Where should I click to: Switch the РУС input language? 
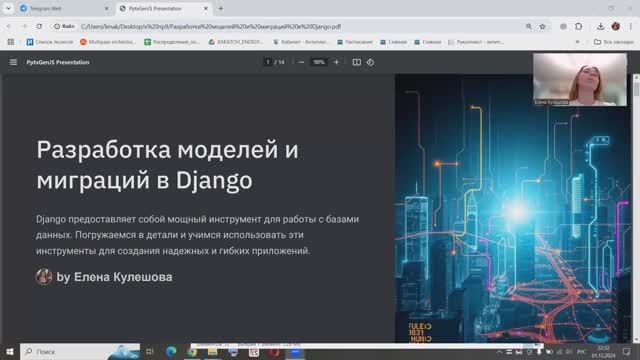tap(582, 352)
